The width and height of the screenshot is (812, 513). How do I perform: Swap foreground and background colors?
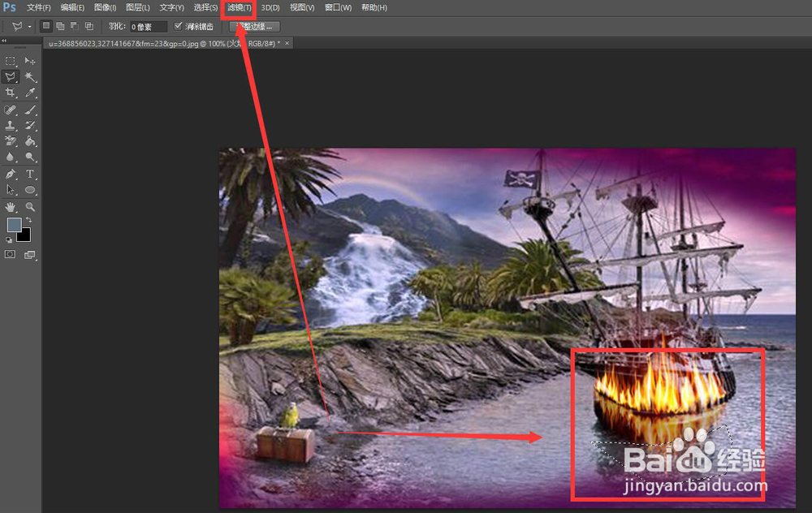pos(29,220)
